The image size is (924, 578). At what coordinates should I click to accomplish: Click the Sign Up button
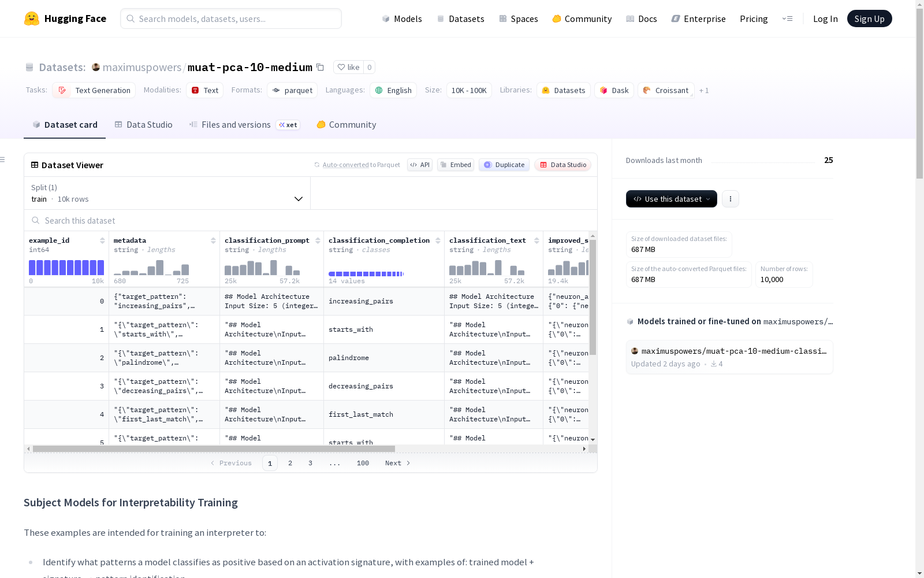(870, 18)
